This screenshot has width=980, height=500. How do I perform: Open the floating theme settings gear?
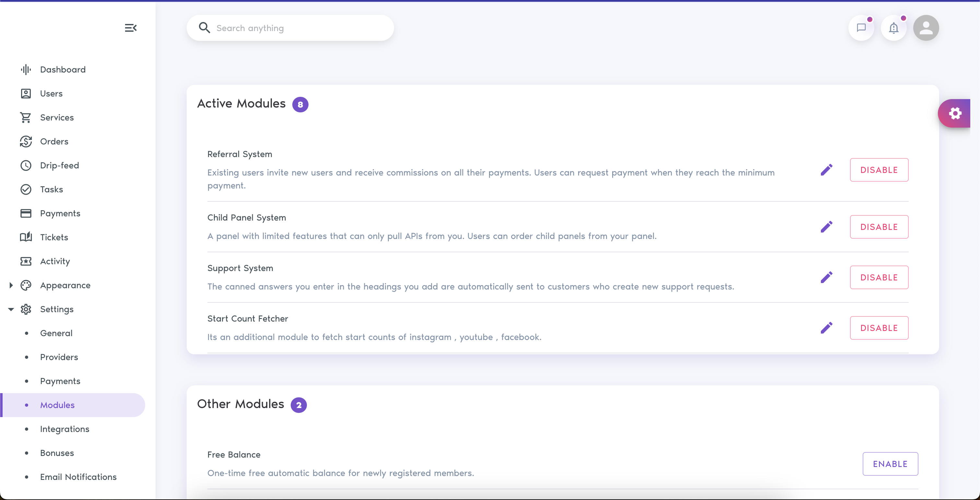pos(955,113)
